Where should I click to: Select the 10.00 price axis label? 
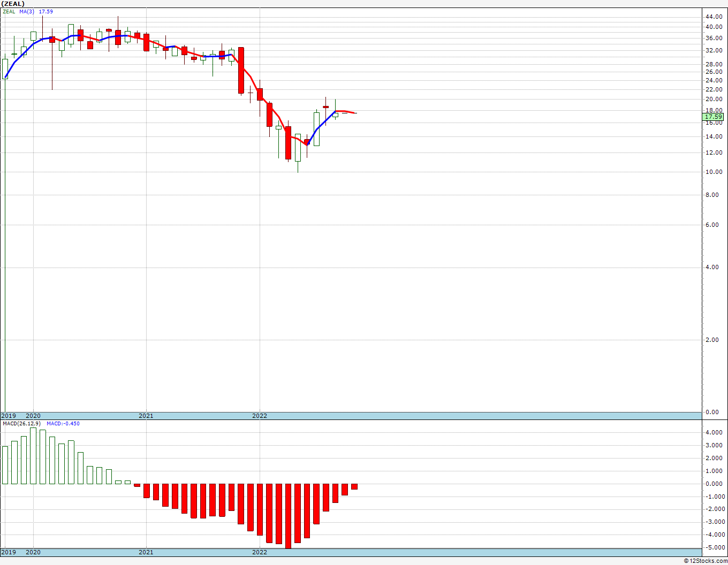click(714, 172)
